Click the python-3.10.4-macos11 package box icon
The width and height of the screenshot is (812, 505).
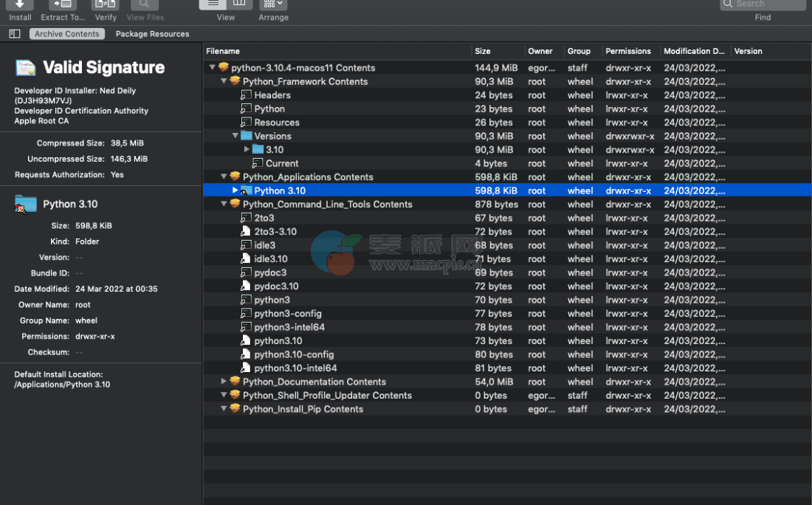pos(224,67)
